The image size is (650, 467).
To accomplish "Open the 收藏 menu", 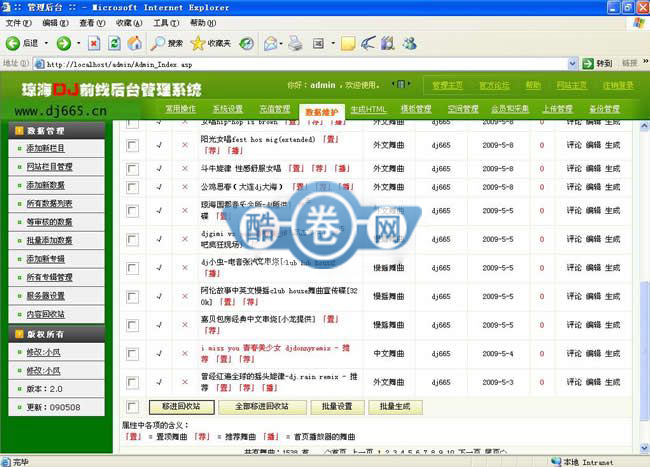I will coord(129,23).
